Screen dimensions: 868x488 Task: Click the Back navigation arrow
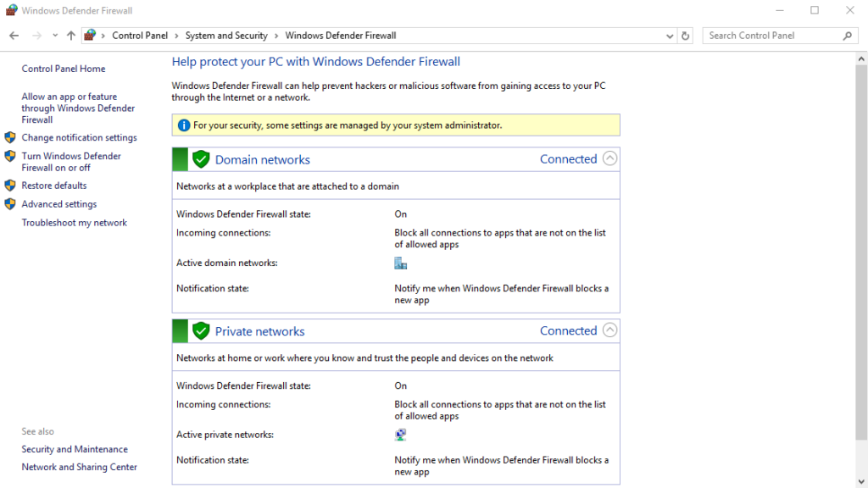[14, 36]
